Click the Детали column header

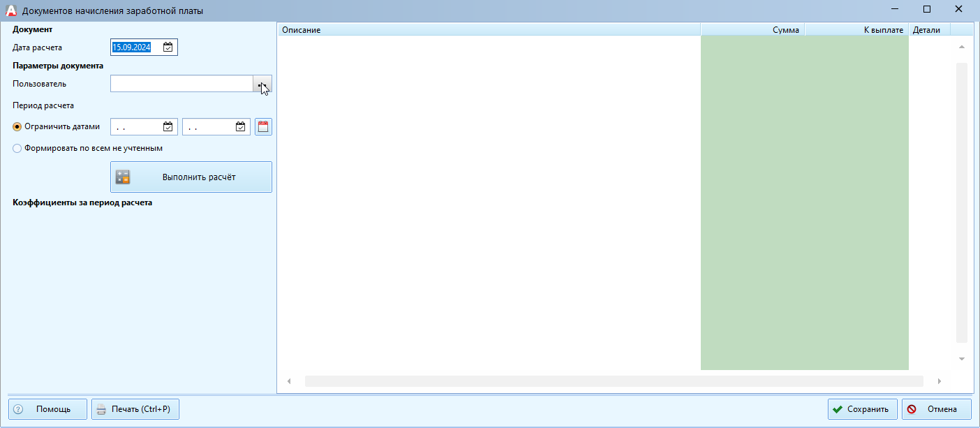tap(928, 30)
